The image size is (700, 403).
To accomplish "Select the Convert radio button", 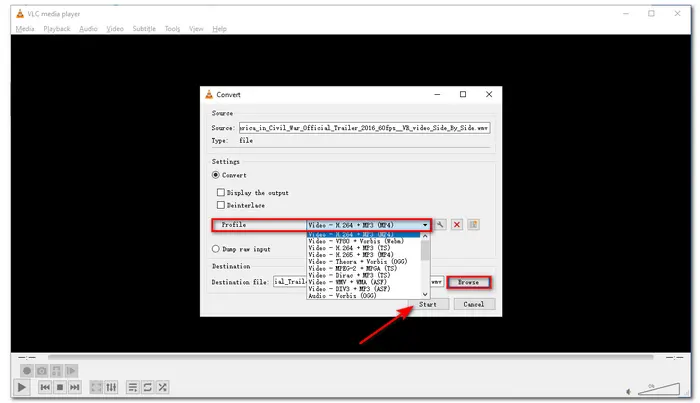I will coord(216,175).
